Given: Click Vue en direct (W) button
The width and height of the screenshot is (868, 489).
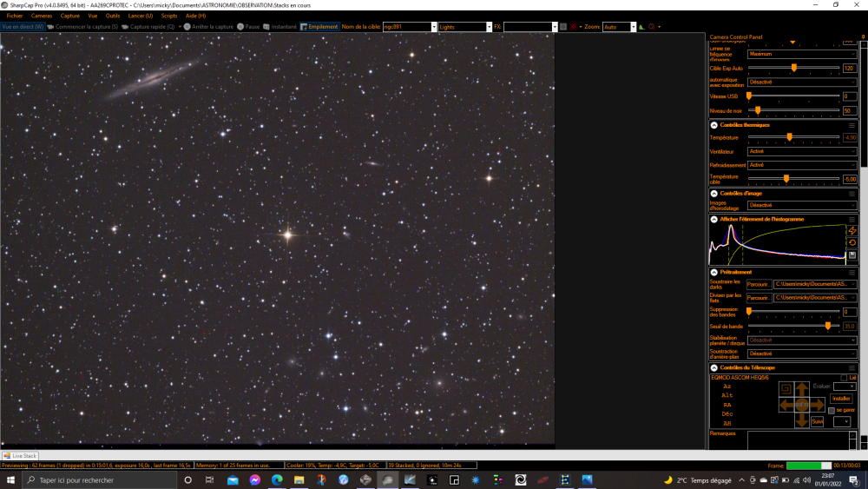Looking at the screenshot, I should 23,27.
